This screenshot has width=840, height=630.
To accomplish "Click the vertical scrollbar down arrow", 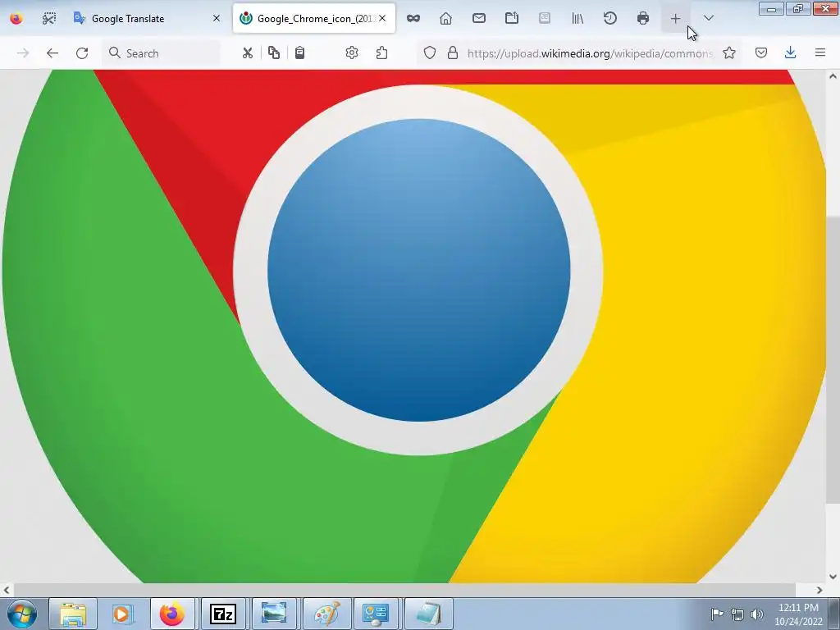I will click(x=833, y=577).
